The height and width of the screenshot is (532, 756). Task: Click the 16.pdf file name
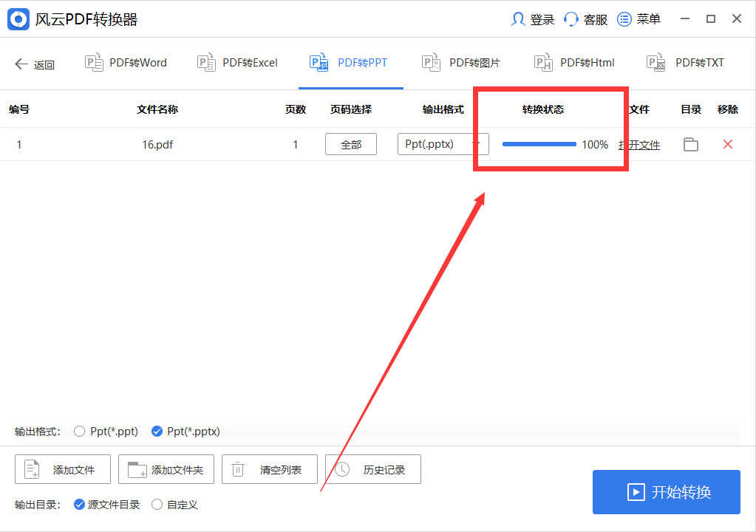tap(157, 145)
